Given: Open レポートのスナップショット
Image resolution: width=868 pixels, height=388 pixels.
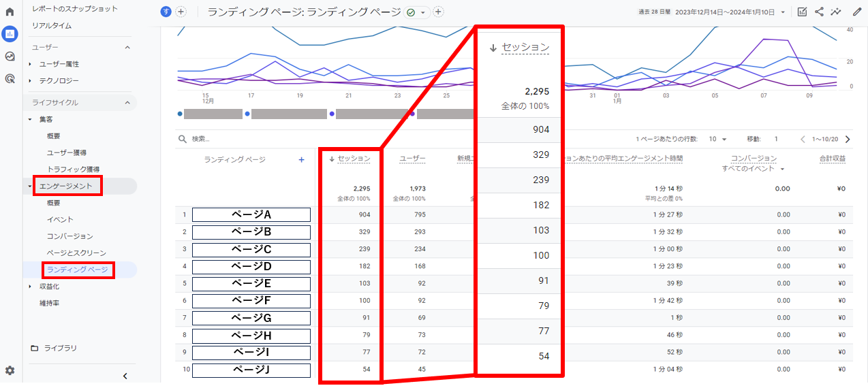Looking at the screenshot, I should point(75,8).
